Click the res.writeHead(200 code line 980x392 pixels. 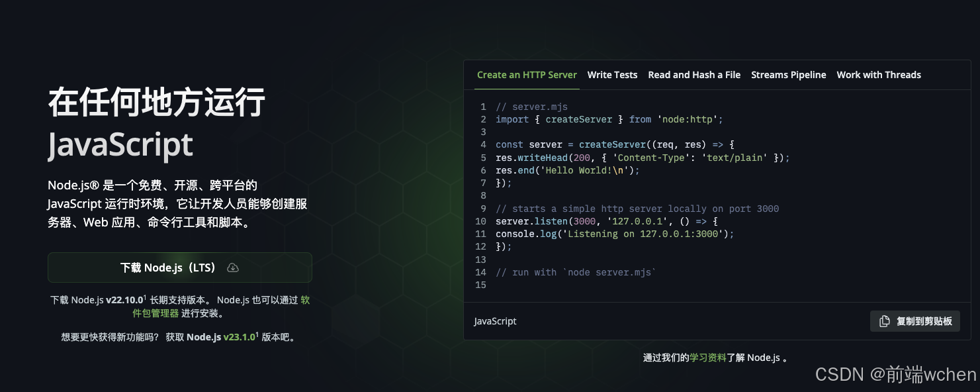(643, 158)
